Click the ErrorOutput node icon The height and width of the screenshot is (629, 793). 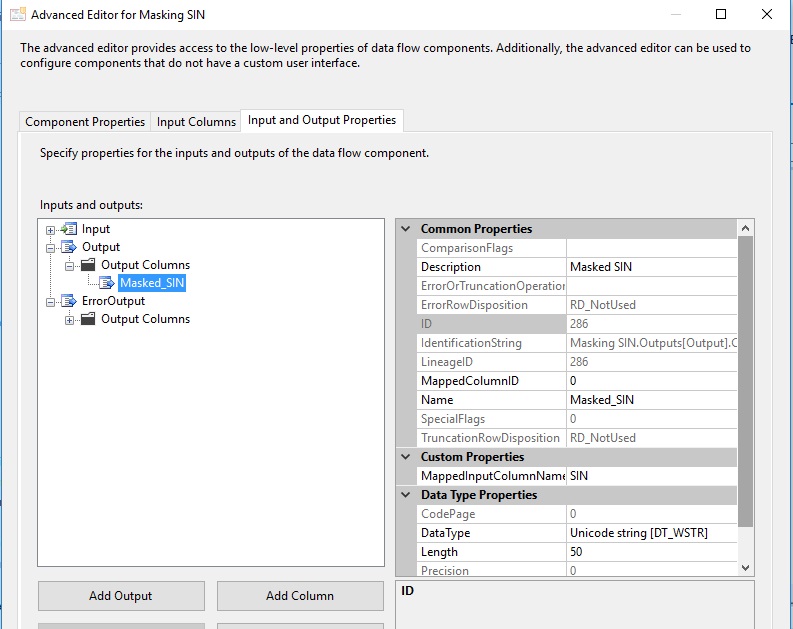coord(69,301)
